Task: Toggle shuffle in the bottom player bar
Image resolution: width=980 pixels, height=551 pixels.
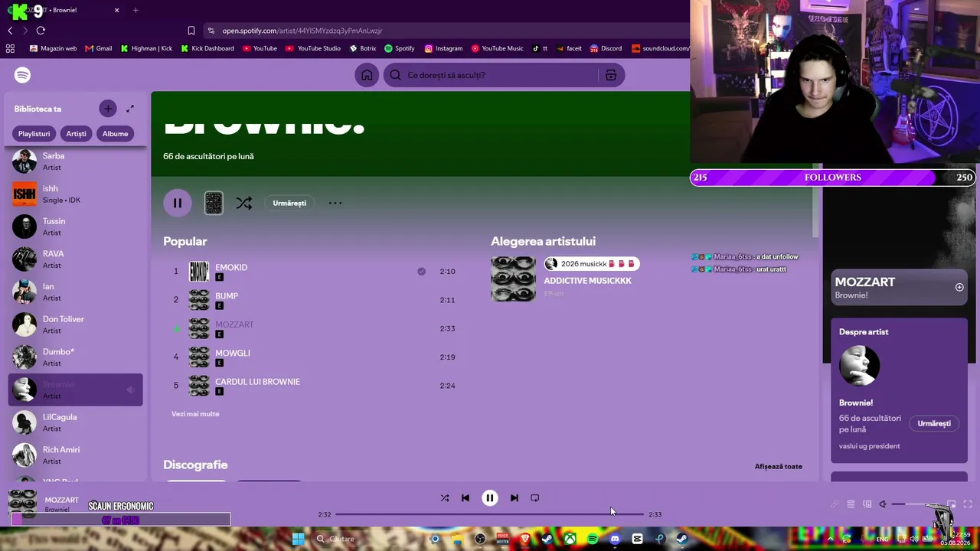Action: 445,498
